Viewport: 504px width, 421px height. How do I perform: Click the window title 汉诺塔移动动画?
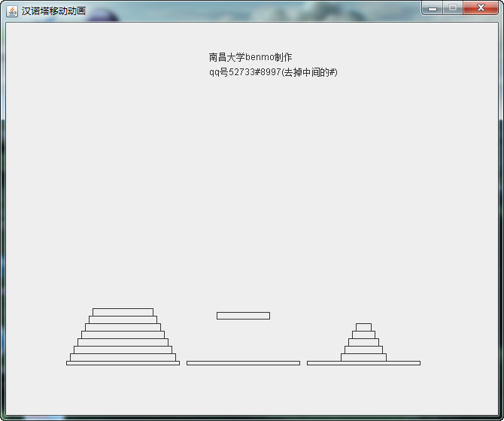(53, 11)
